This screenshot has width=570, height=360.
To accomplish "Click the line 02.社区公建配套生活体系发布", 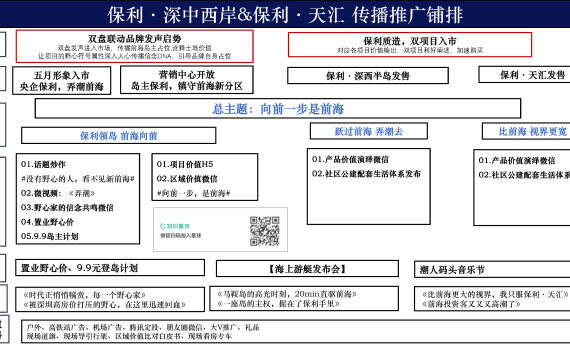I will coord(366,173).
